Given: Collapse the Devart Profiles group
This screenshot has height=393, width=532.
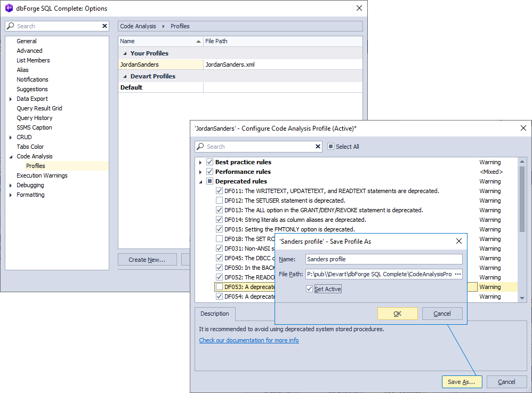Looking at the screenshot, I should tap(125, 76).
